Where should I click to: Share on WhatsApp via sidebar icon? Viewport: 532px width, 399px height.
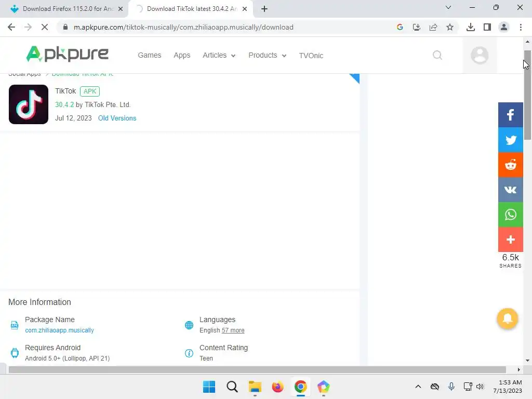(510, 215)
